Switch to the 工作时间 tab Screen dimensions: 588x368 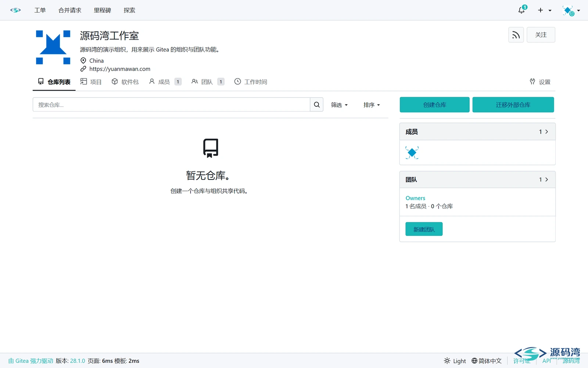(251, 82)
